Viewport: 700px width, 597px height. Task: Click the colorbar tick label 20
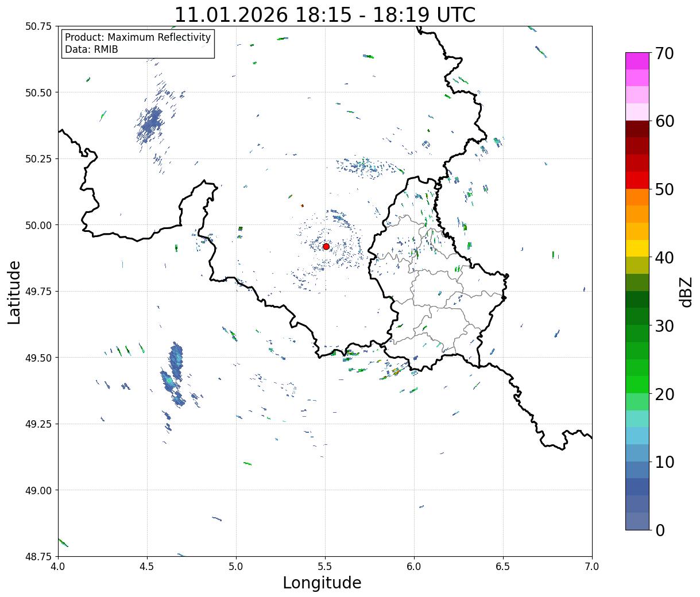[664, 394]
